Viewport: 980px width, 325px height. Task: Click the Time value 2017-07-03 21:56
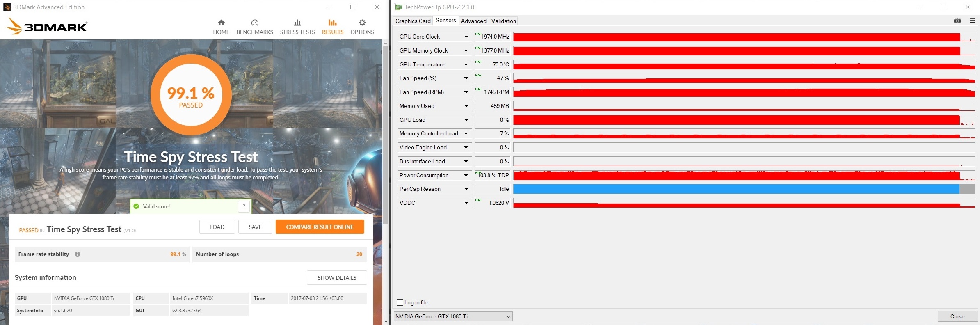[x=317, y=298]
